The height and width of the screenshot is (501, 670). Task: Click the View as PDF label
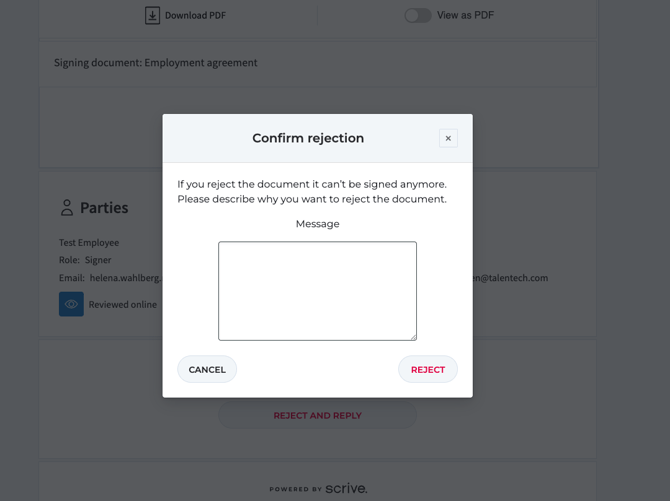pyautogui.click(x=465, y=15)
